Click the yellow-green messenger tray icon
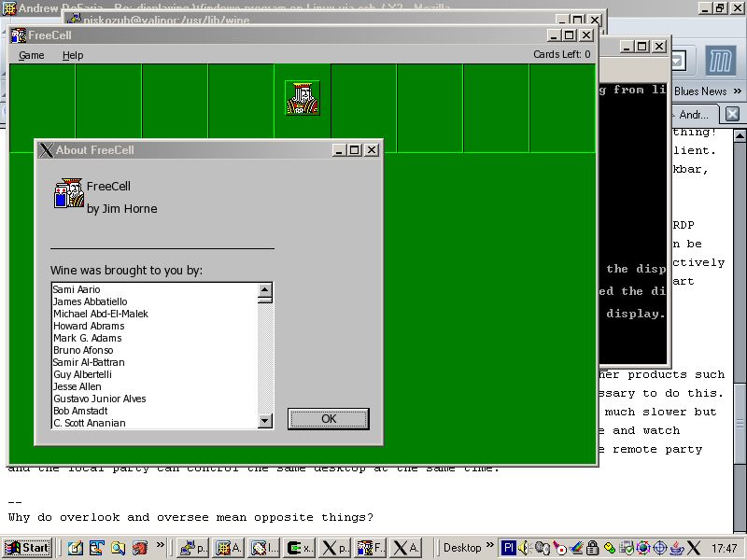 click(x=610, y=548)
